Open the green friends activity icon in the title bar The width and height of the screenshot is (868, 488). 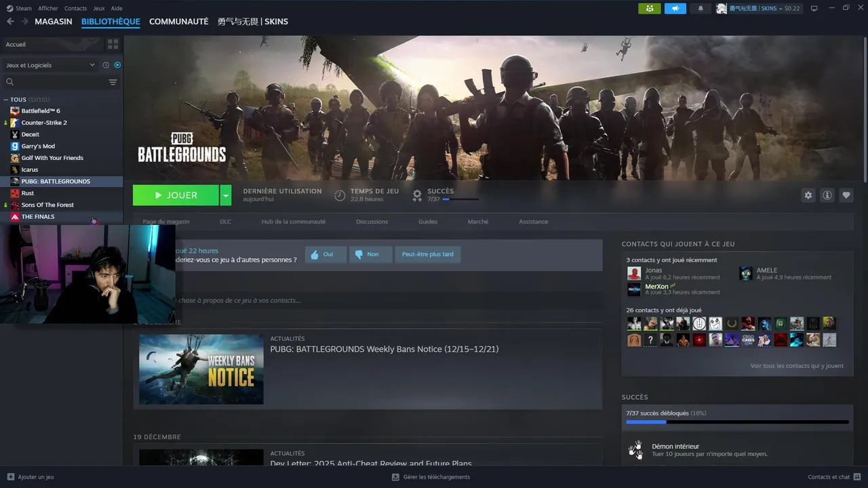[x=649, y=8]
